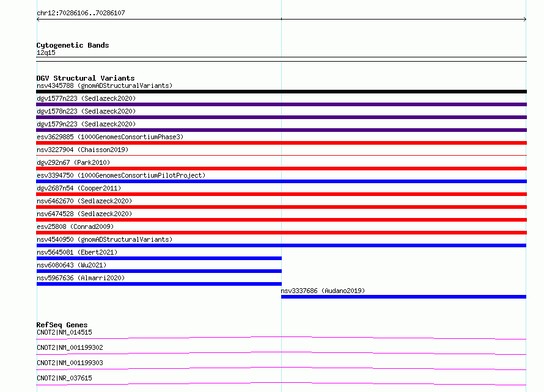This screenshot has width=544, height=392.
Task: Open variant nsv3337686 (Audano2019)
Action: pos(323,291)
